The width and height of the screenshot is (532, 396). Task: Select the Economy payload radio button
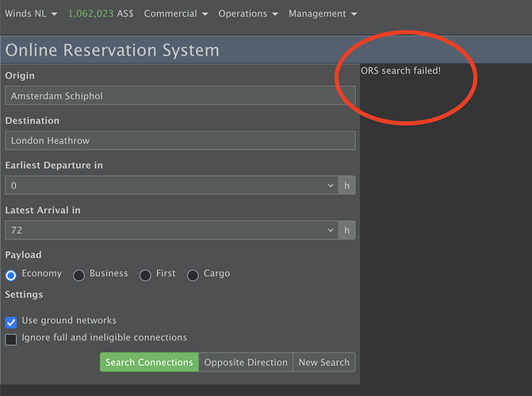[x=11, y=275]
